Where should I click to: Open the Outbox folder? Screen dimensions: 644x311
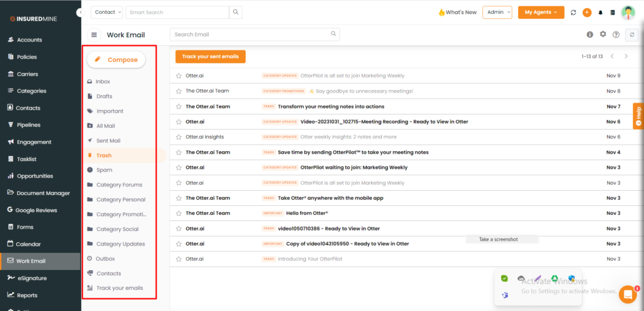tap(101, 259)
